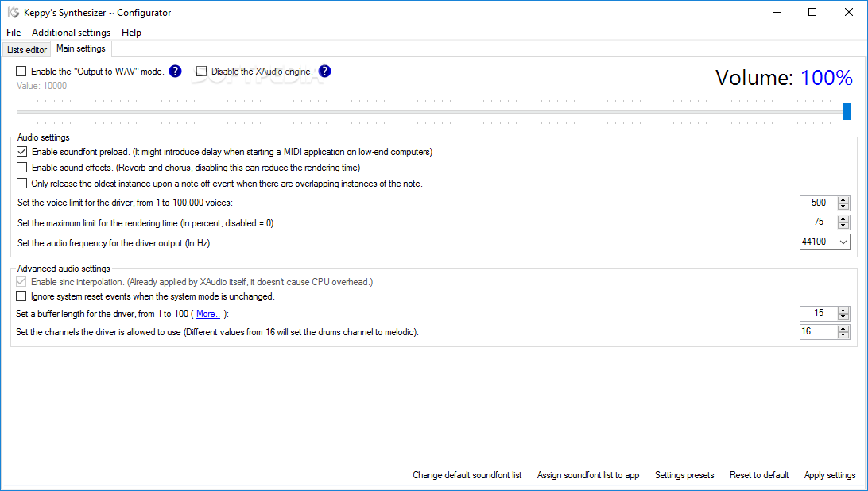Click the rendering time field showing 75
The width and height of the screenshot is (868, 491).
point(819,222)
